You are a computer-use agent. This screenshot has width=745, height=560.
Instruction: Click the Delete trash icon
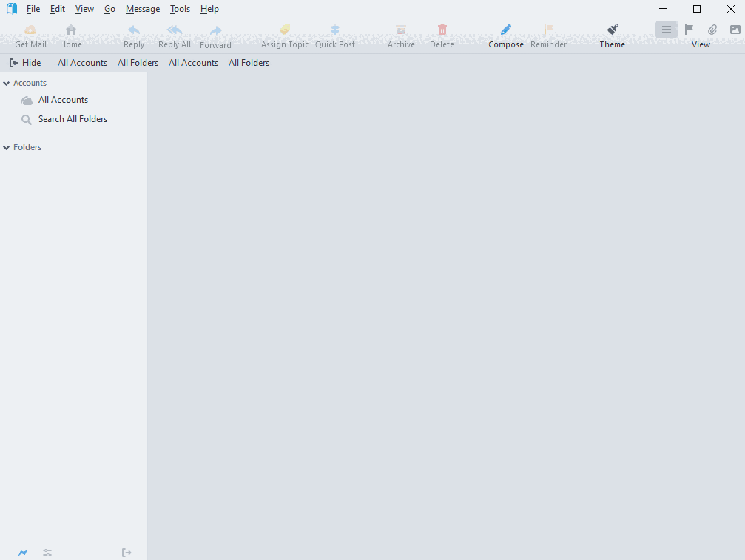pos(442,30)
